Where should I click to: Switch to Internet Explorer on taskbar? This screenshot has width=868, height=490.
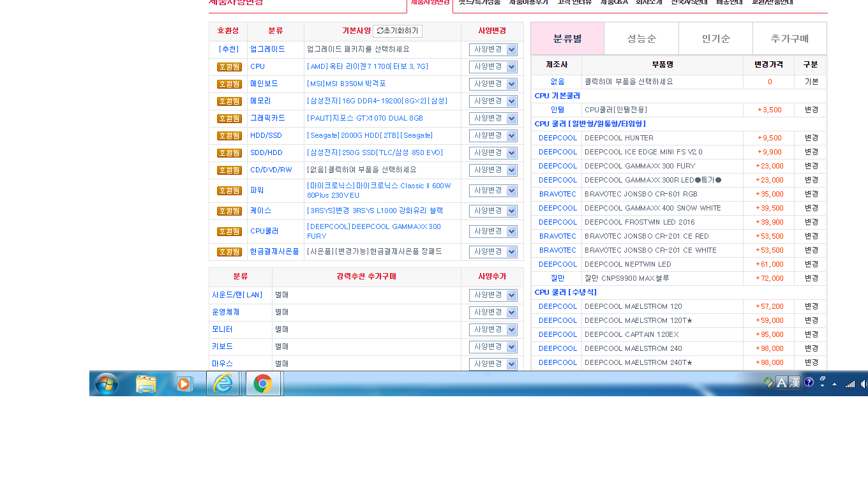pyautogui.click(x=223, y=383)
